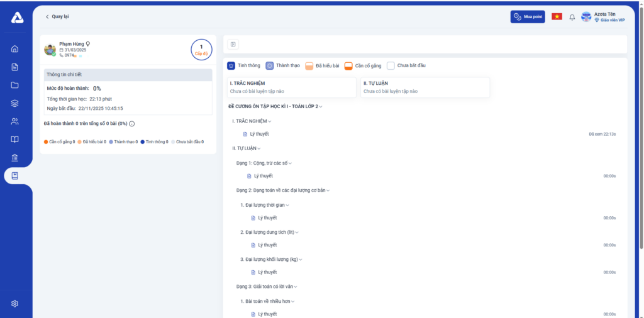Open the home page from the sidebar

(x=15, y=49)
